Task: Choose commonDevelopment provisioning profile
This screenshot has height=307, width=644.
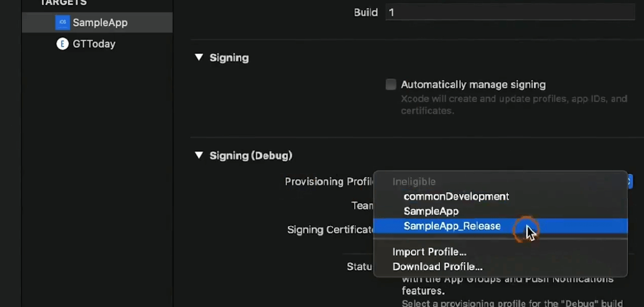Action: pos(456,197)
